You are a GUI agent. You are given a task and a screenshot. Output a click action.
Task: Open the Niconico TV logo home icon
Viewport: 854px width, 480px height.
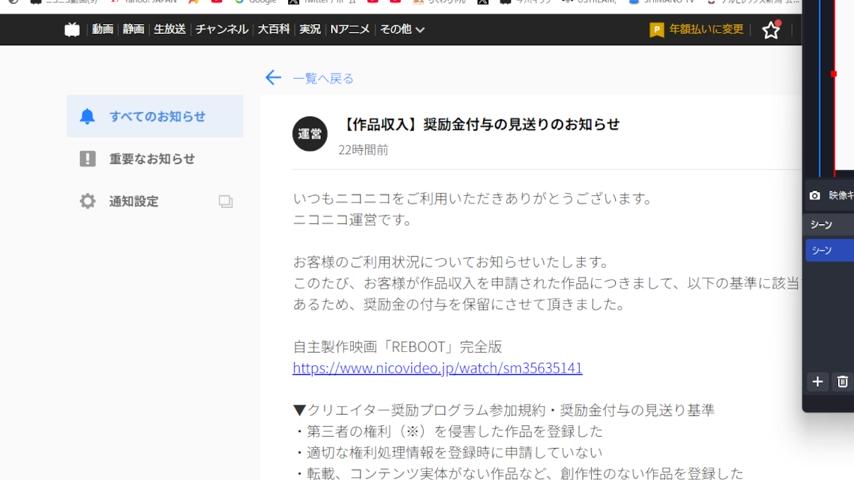[x=72, y=29]
